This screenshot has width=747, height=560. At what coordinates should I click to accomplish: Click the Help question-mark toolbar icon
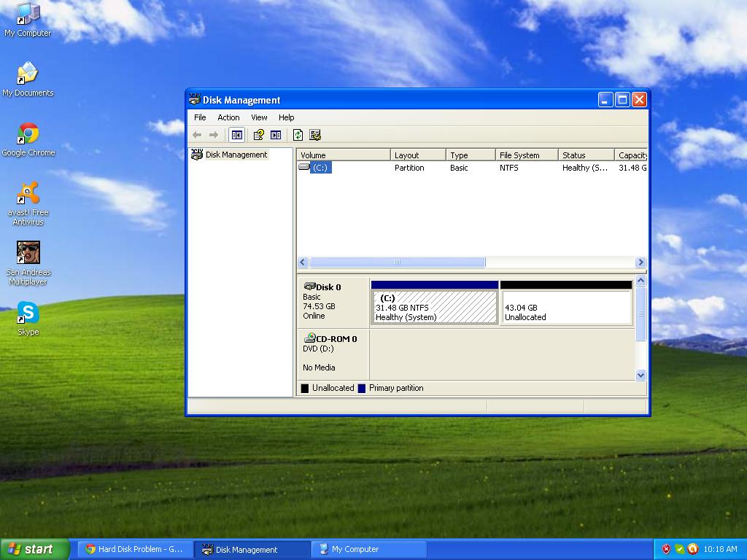pyautogui.click(x=258, y=135)
